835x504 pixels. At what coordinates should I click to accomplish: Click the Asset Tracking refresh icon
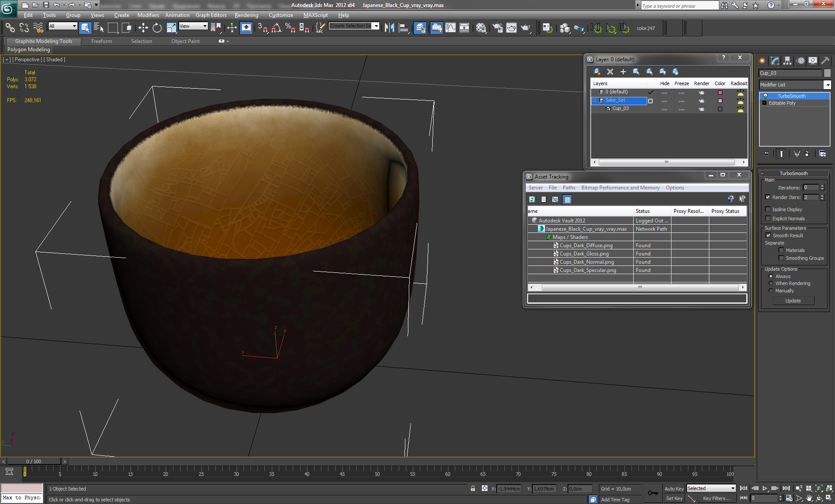(x=532, y=199)
